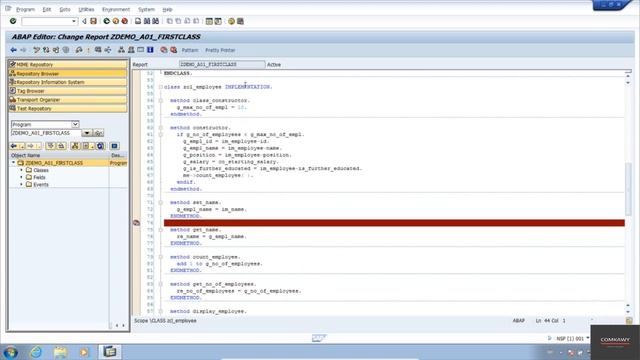640x360 pixels.
Task: Click the green Enter checkmark icon
Action: pos(13,21)
